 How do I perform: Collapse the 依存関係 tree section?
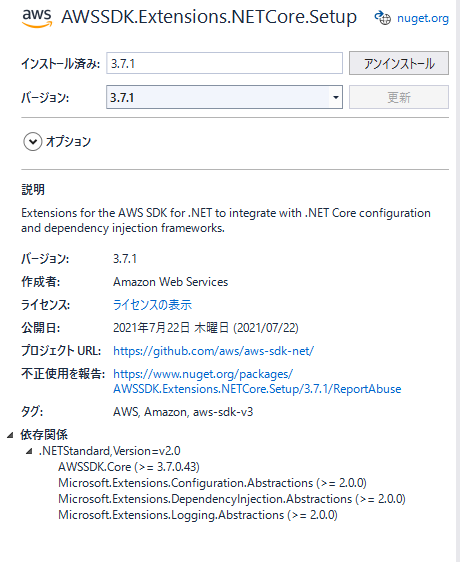[x=10, y=435]
